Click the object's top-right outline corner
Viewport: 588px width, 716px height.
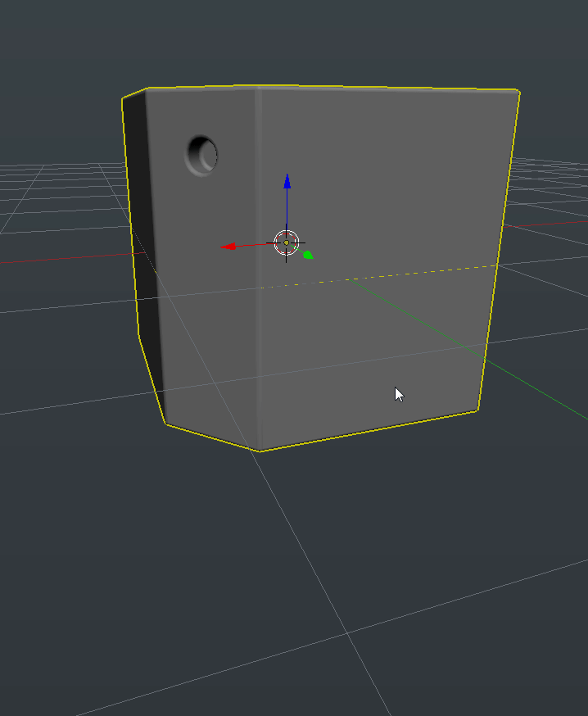pyautogui.click(x=518, y=90)
